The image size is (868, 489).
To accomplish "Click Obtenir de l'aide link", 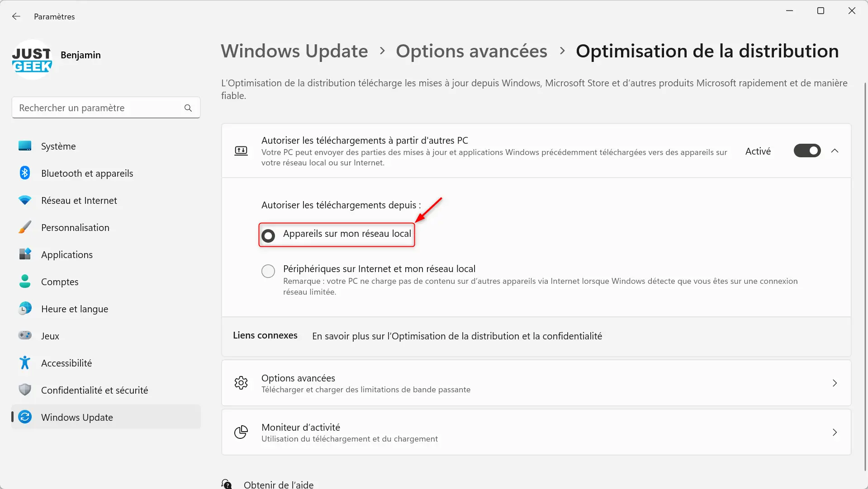I will click(279, 484).
